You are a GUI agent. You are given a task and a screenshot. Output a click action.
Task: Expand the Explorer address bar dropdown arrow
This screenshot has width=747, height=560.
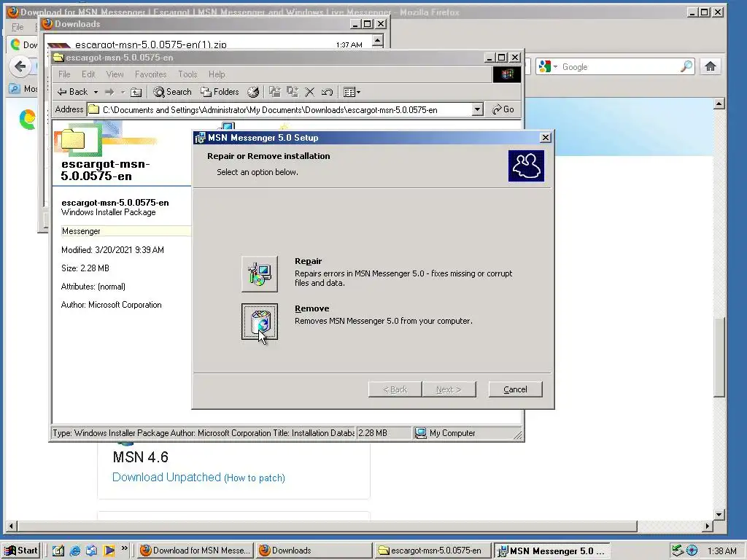point(477,110)
